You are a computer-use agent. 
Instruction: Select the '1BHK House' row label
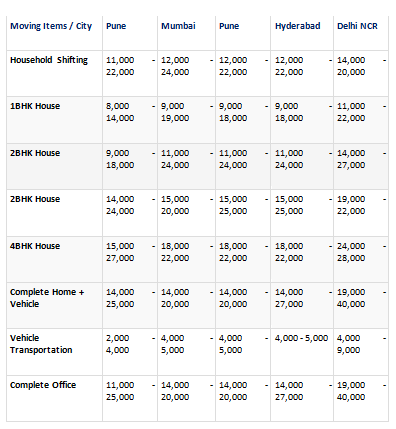tap(35, 106)
